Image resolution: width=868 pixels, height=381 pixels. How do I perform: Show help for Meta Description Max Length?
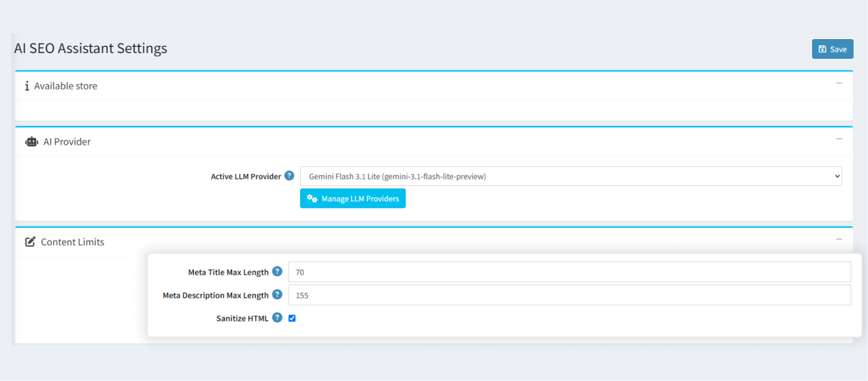pos(277,294)
